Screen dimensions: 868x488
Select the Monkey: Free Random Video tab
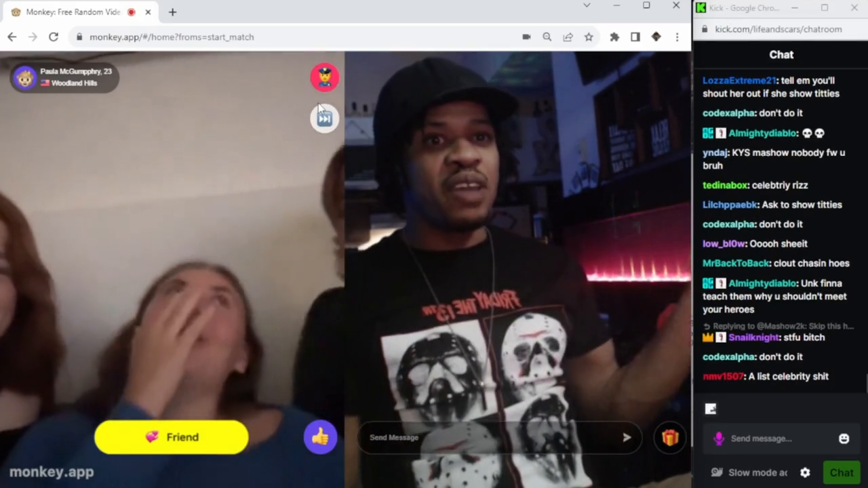(80, 12)
